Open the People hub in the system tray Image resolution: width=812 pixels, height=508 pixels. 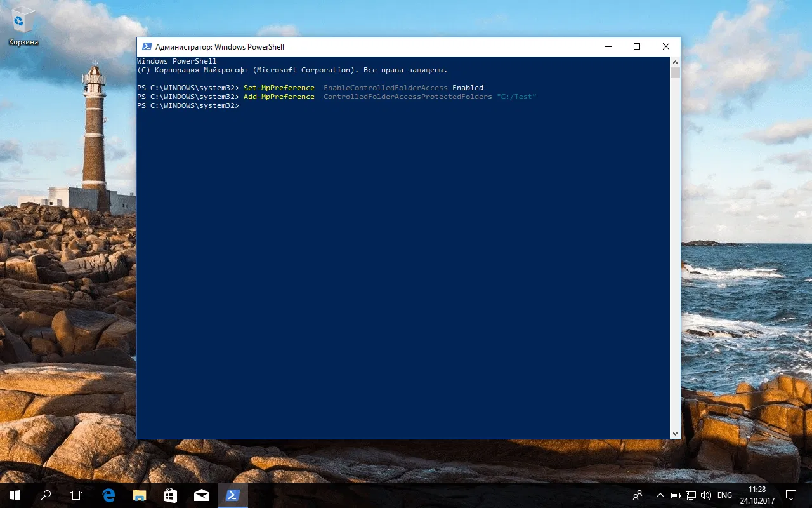pos(637,495)
